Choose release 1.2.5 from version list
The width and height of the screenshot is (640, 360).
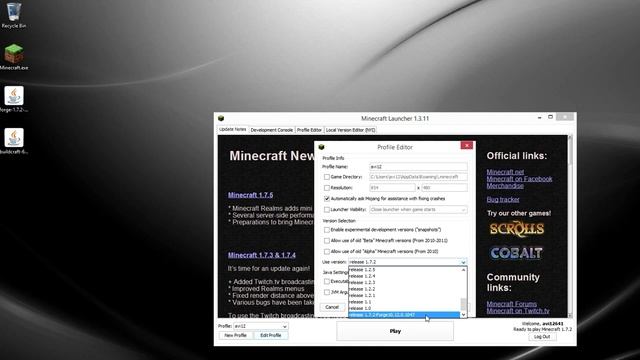[x=404, y=270]
